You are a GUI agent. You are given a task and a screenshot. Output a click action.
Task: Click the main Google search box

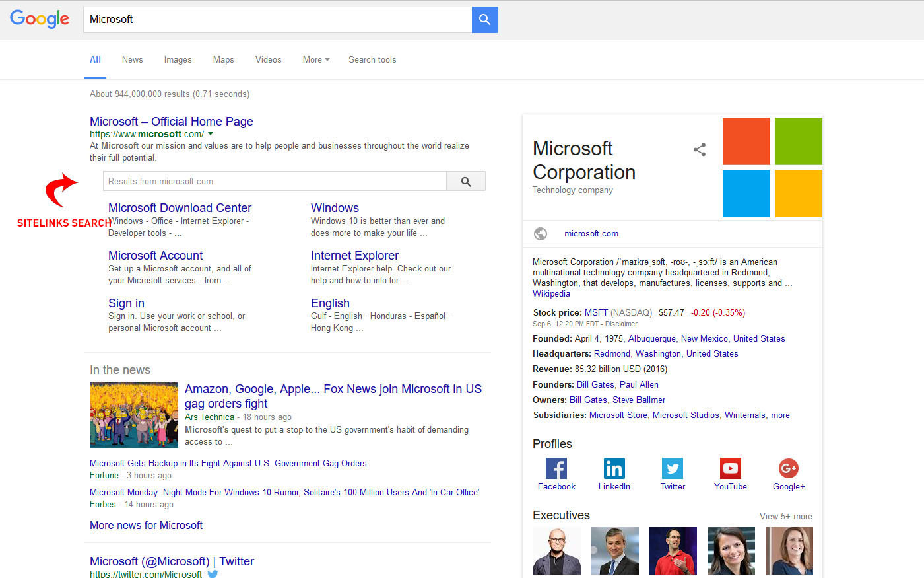277,20
